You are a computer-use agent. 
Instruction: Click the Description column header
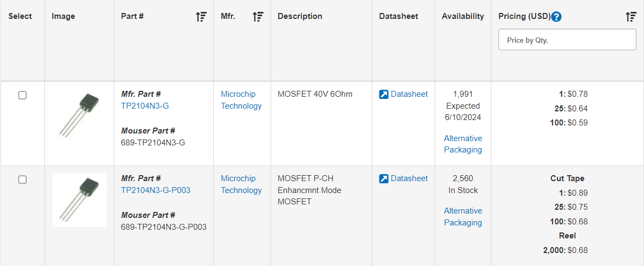(x=300, y=16)
